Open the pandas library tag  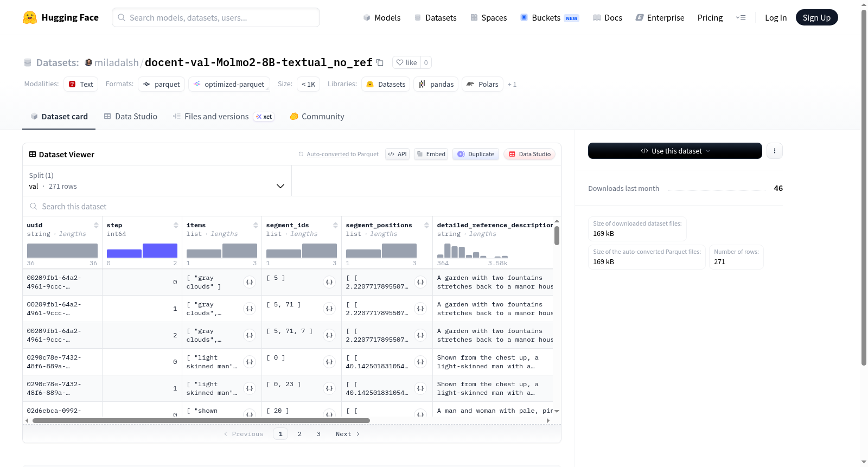coord(436,84)
